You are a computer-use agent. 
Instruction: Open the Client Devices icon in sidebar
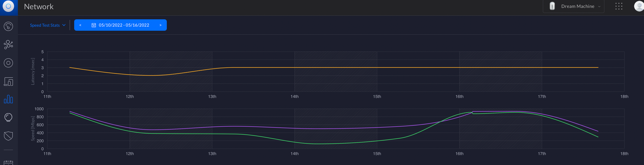pos(8,82)
